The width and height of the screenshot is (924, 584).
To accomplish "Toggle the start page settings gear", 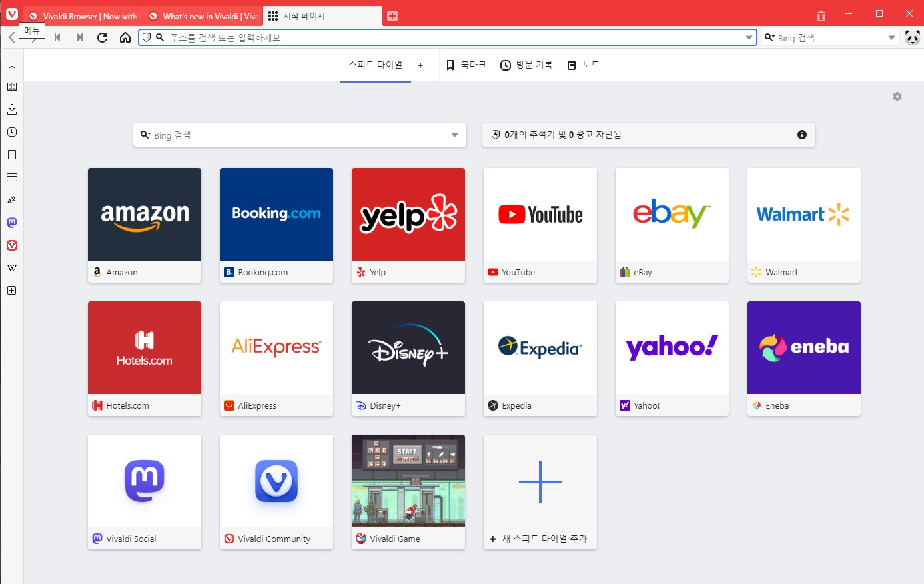I will pyautogui.click(x=897, y=97).
